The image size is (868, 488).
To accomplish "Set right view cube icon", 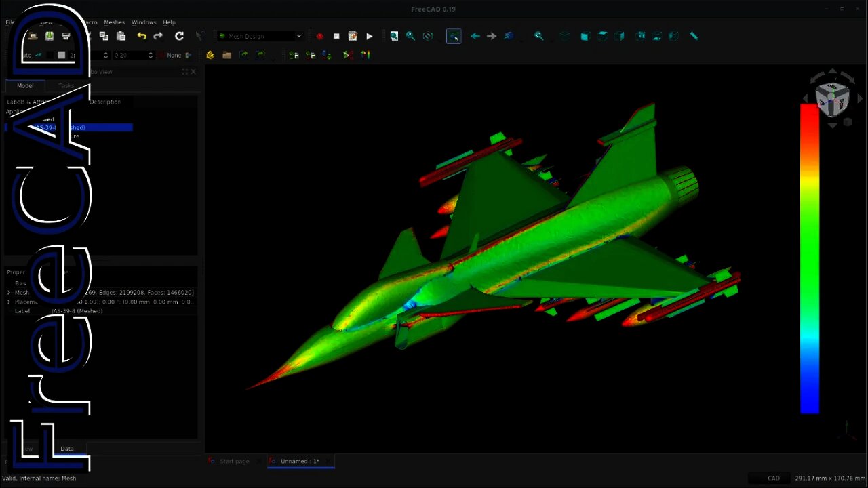I will (619, 36).
